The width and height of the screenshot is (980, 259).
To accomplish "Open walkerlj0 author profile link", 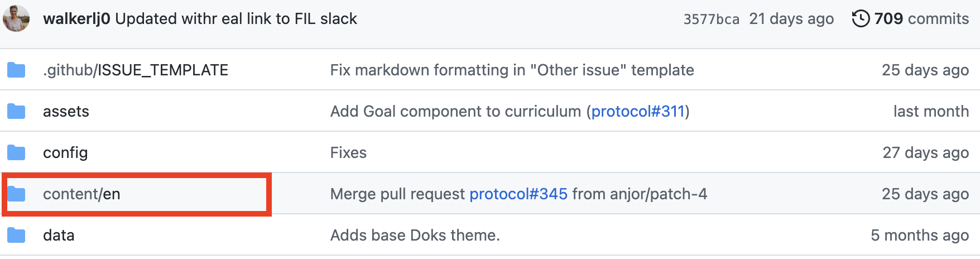I will point(76,19).
